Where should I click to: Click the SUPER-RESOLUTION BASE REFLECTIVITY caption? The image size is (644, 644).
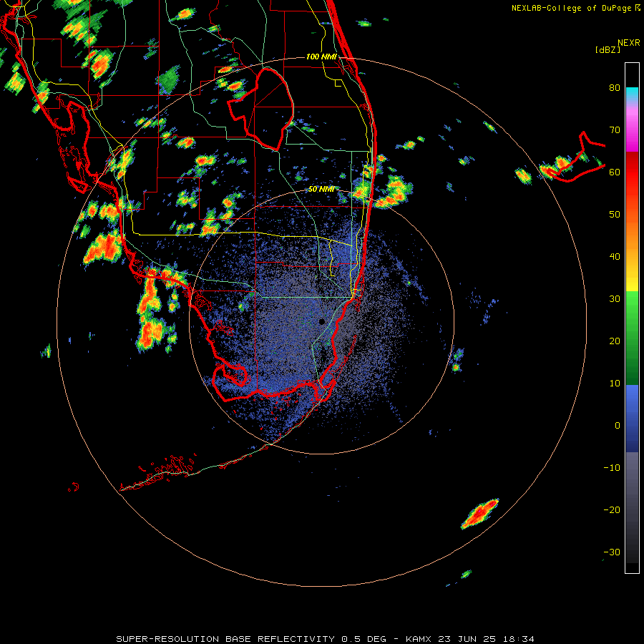pyautogui.click(x=225, y=639)
